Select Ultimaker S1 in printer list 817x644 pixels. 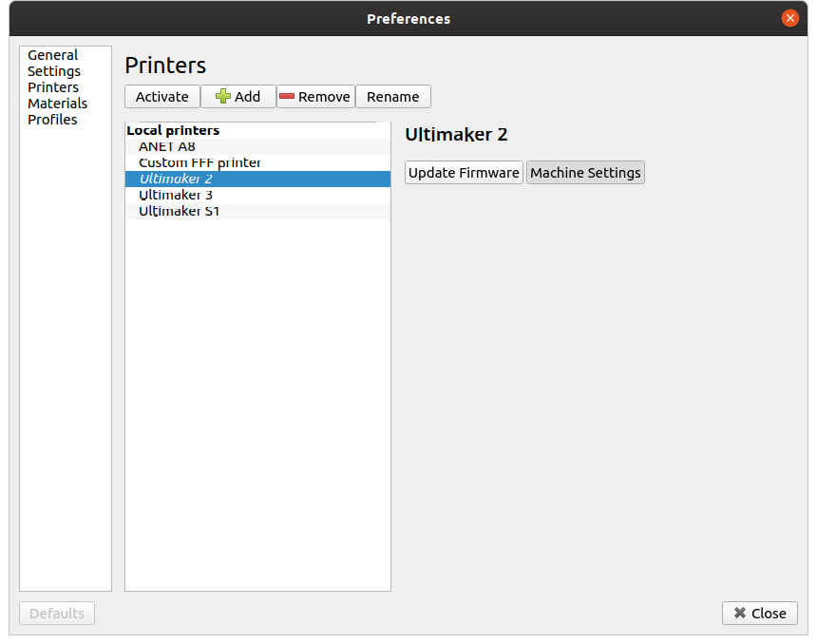pyautogui.click(x=257, y=211)
